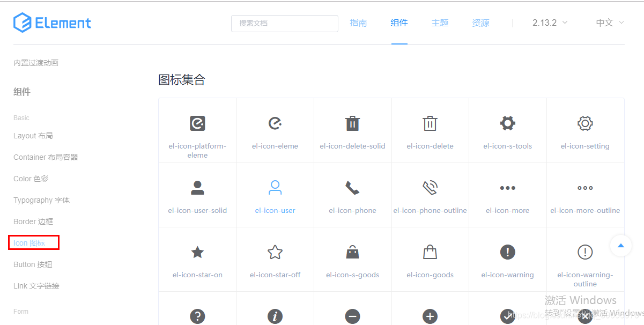Go to Container 布局容器 page
Image resolution: width=644 pixels, height=325 pixels.
(46, 157)
